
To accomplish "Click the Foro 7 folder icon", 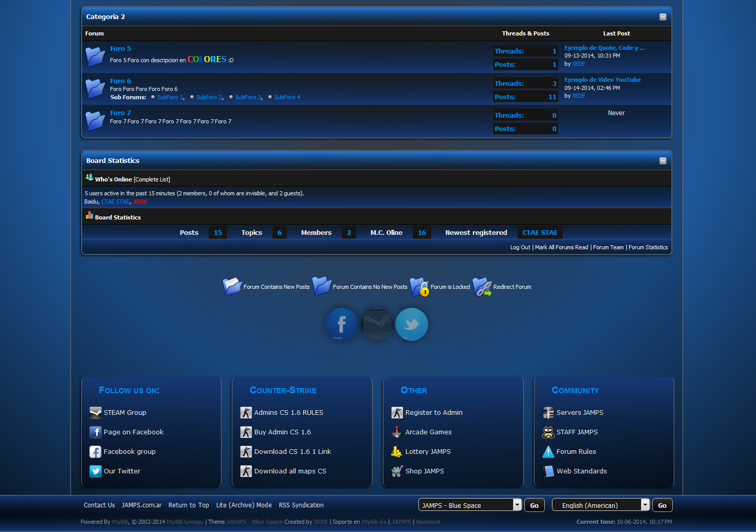I will 95,121.
